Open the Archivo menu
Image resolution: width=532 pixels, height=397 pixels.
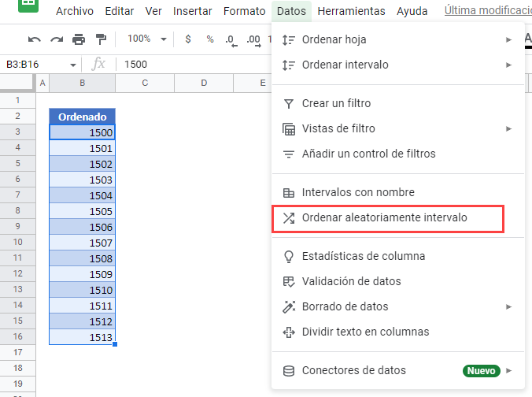click(75, 11)
